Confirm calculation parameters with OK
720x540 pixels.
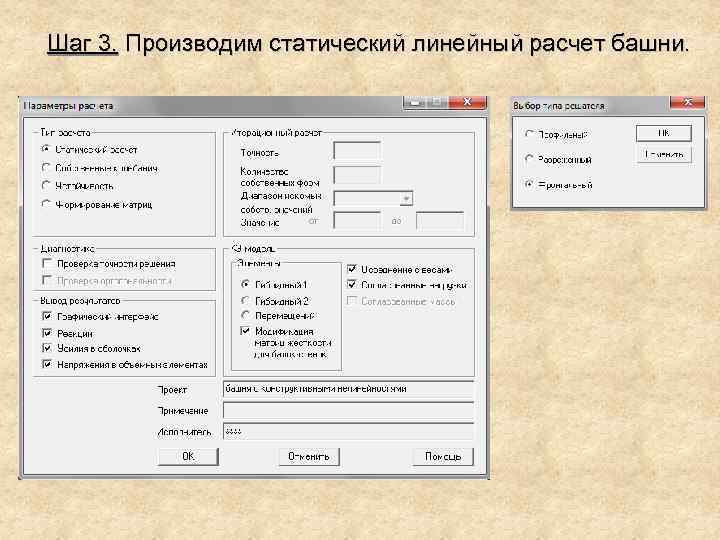188,456
